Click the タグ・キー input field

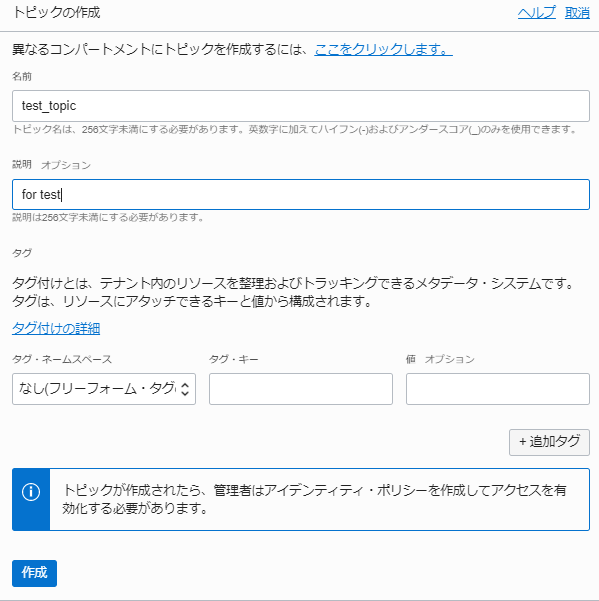[x=301, y=389]
